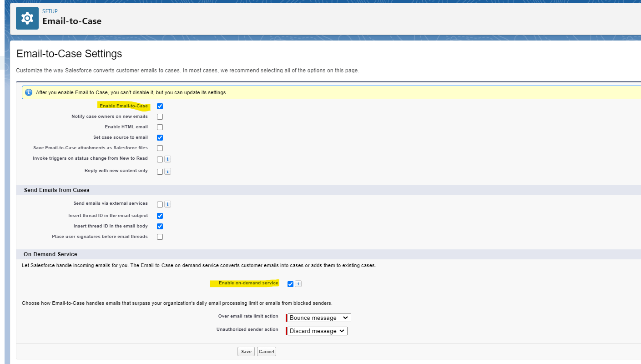Open info icon beside Invoke triggers on status change
The width and height of the screenshot is (641, 364).
tap(167, 159)
